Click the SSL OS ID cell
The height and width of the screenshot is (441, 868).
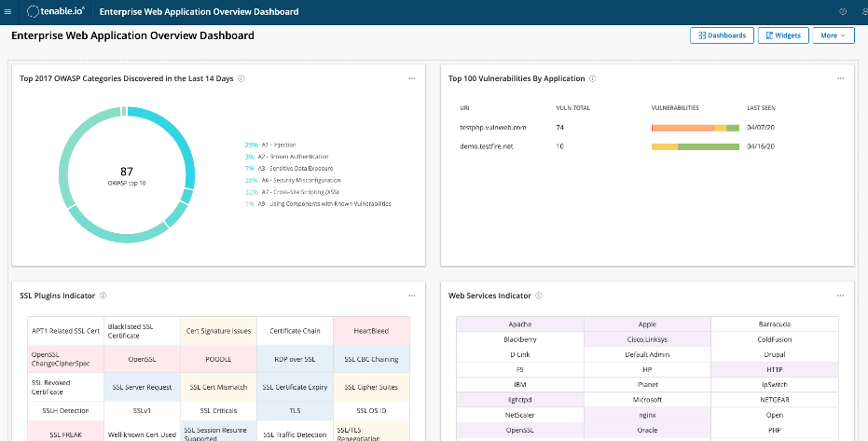(371, 410)
